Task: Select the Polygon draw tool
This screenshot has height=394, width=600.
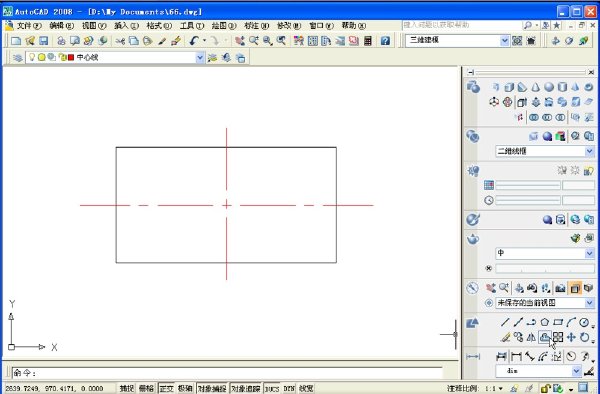Action: tap(545, 322)
